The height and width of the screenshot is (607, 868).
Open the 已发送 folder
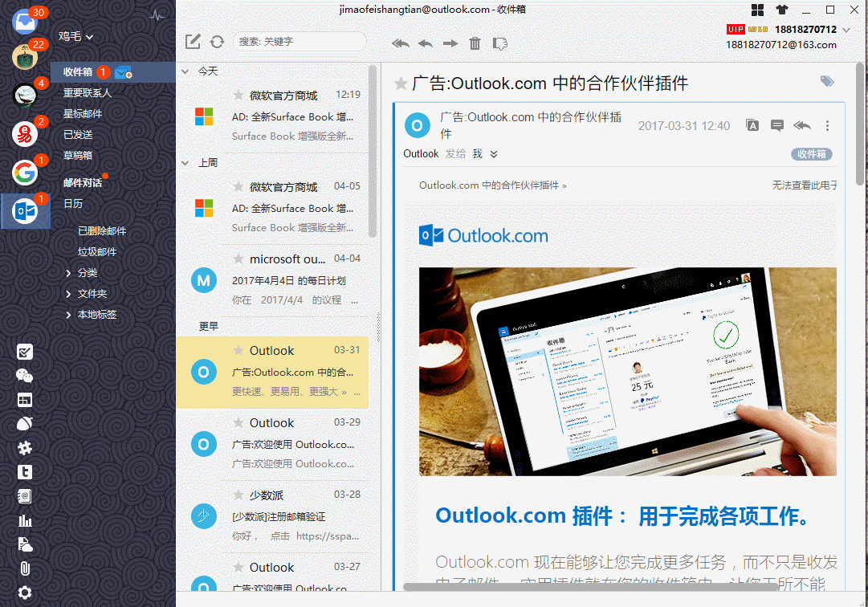point(78,134)
